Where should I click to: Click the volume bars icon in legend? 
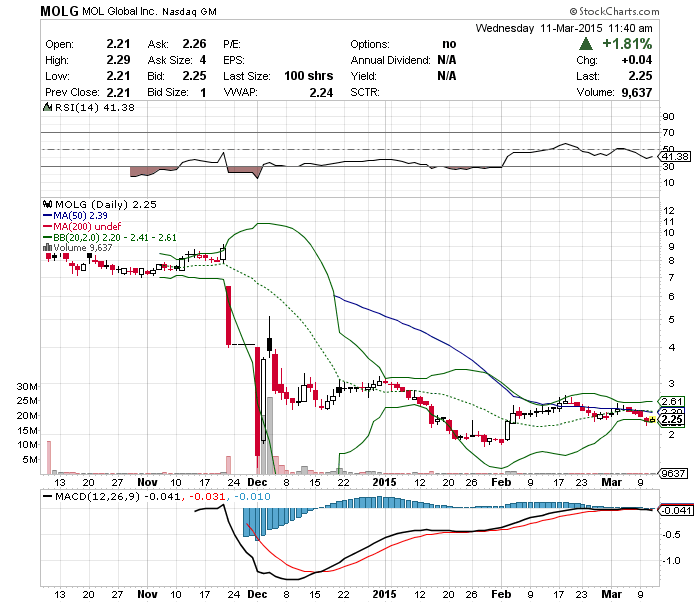click(47, 247)
